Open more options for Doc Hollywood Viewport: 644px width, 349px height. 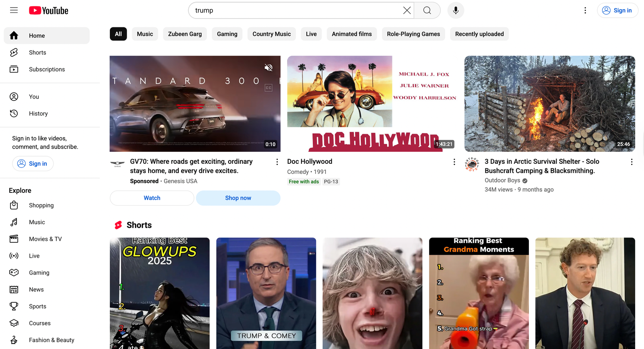click(454, 162)
